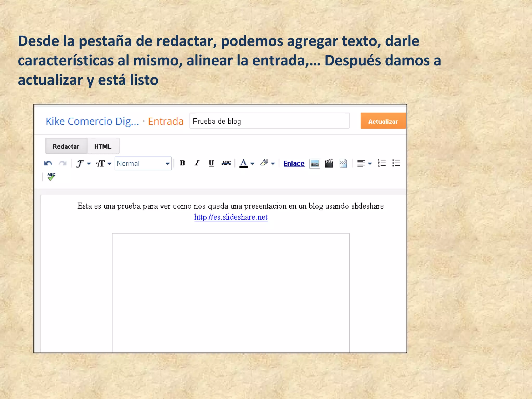Toggle bold formatting
532x399 pixels.
coord(182,163)
